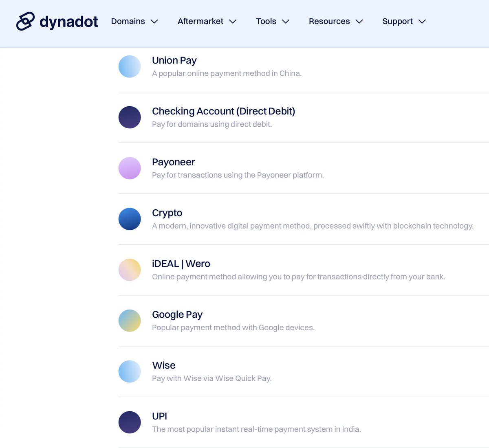Click the UPI dark circle icon
This screenshot has width=489, height=448.
(x=130, y=422)
